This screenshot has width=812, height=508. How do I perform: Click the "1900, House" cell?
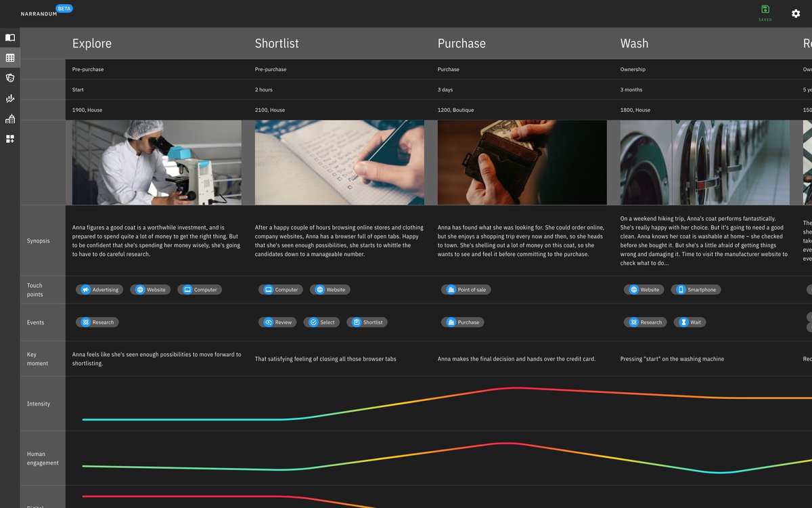tap(87, 110)
